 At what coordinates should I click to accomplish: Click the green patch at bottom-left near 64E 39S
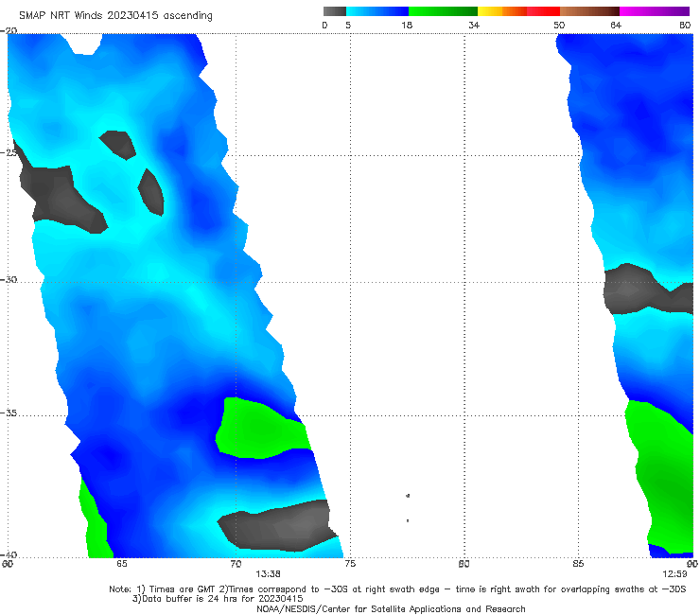pos(95,522)
